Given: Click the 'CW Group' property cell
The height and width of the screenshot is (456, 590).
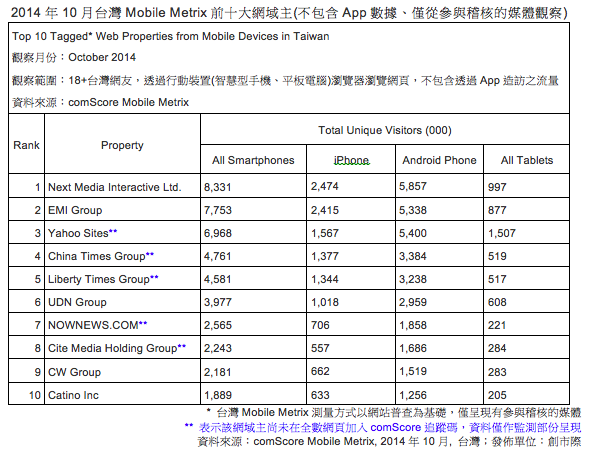Looking at the screenshot, I should pos(123,371).
